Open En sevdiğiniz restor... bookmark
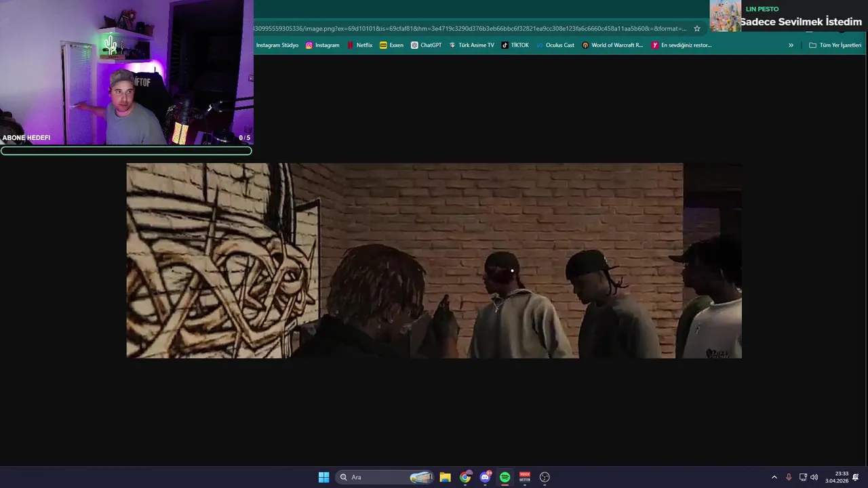 682,45
